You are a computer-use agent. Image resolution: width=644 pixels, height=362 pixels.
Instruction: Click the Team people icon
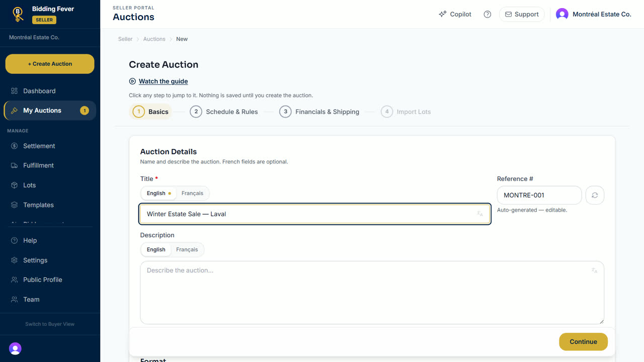(14, 299)
